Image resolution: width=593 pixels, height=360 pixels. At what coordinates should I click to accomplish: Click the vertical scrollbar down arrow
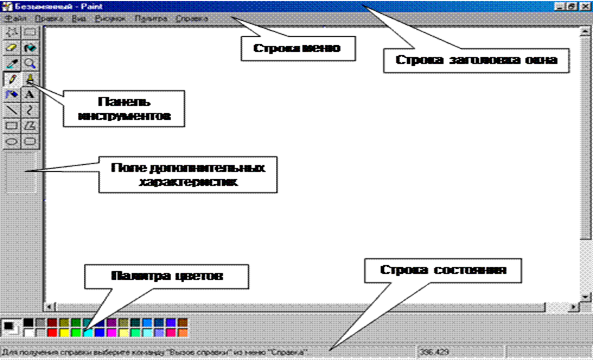click(585, 296)
